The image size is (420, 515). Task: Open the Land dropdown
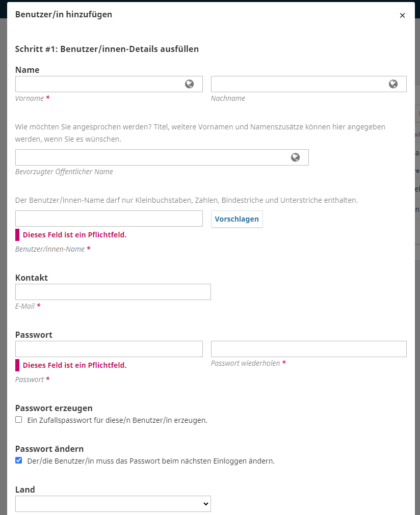click(113, 504)
